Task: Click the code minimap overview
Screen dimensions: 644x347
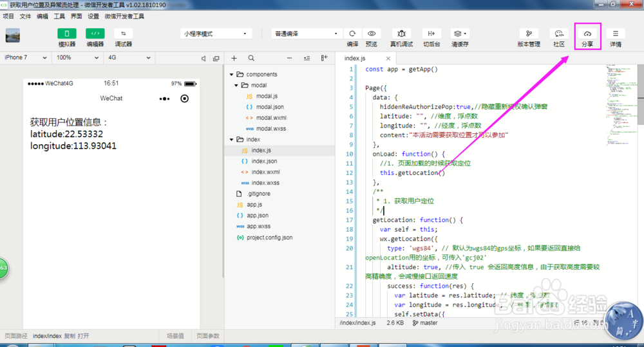Action: coord(621,105)
